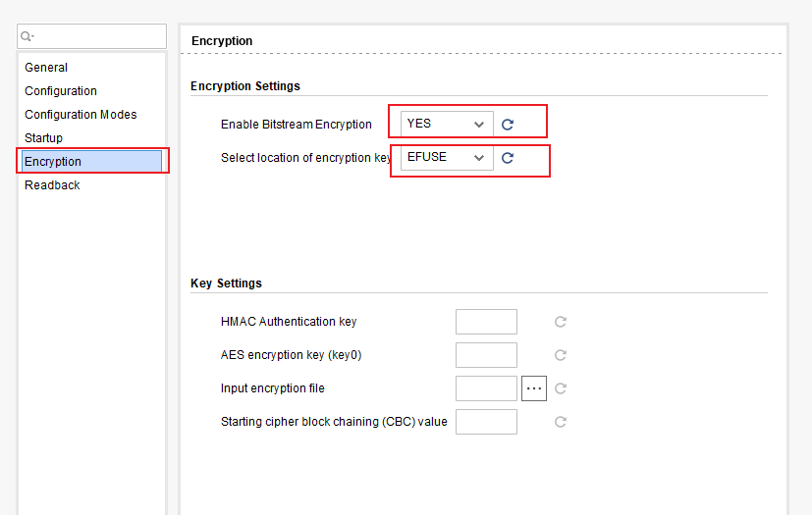Click the Encryption page title
Viewport: 812px width, 515px height.
[x=222, y=41]
